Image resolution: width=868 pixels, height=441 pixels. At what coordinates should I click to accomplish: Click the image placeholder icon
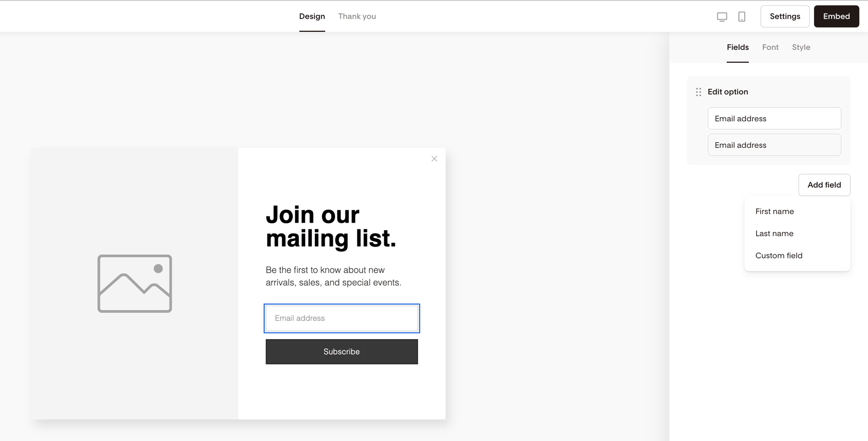[135, 283]
